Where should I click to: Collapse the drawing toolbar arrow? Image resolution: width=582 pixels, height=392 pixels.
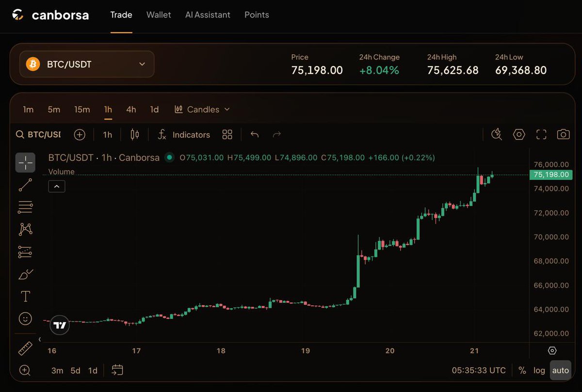tap(40, 340)
